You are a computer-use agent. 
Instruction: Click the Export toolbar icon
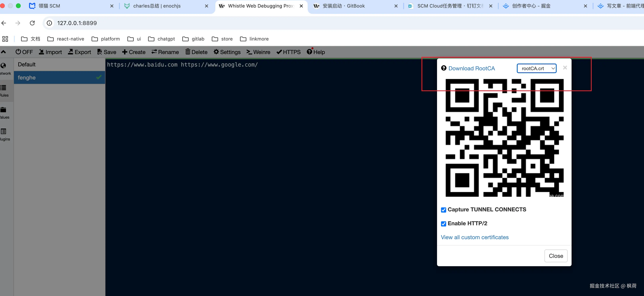click(x=71, y=52)
